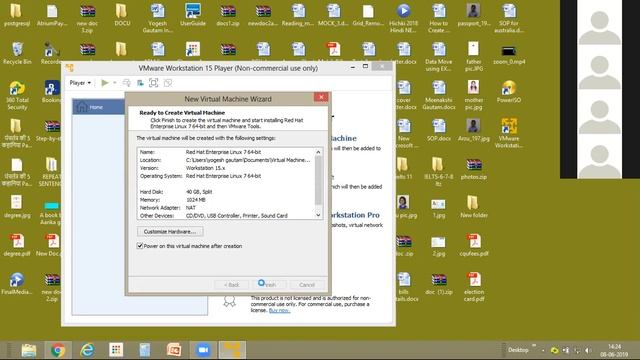Click Send Ctrl+Alt+Del toolbar icon
The height and width of the screenshot is (360, 640).
[127, 83]
